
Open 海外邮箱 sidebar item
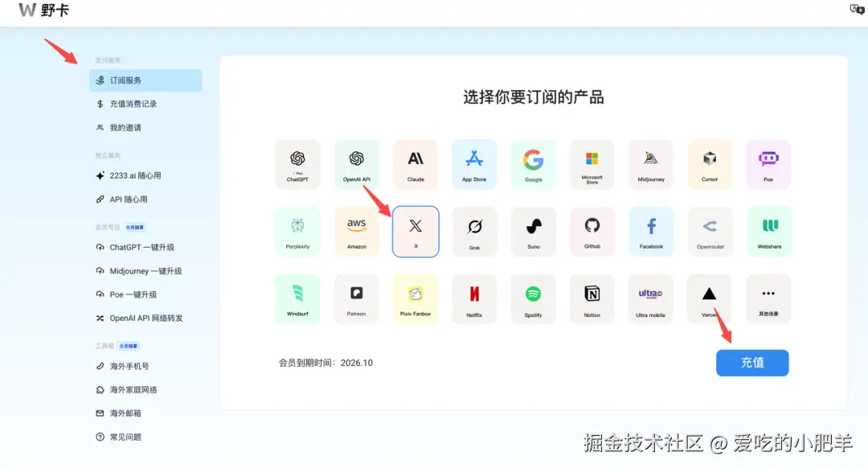(145, 413)
